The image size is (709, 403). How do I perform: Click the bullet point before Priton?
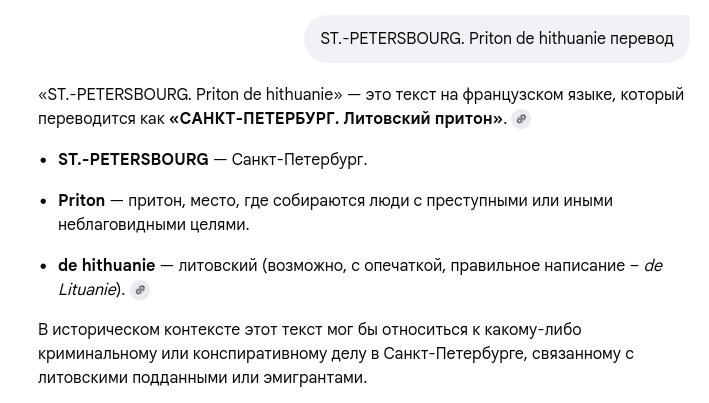43,201
